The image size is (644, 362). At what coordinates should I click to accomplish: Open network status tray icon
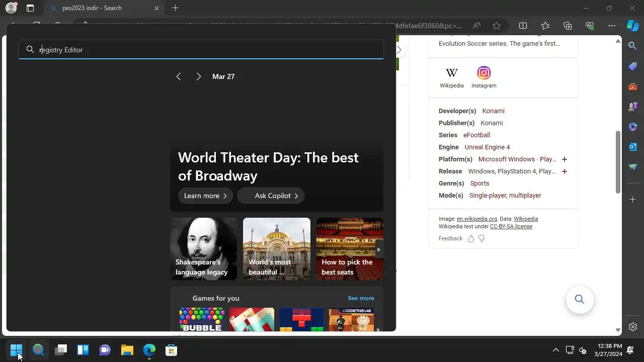tap(570, 350)
